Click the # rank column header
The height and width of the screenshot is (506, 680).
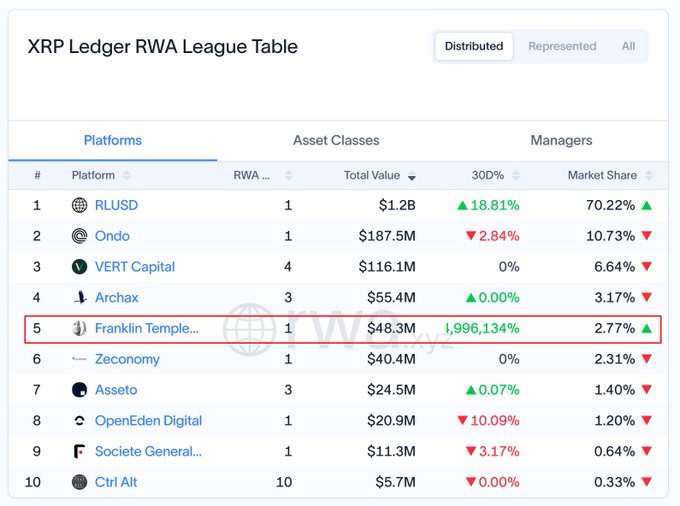37,176
